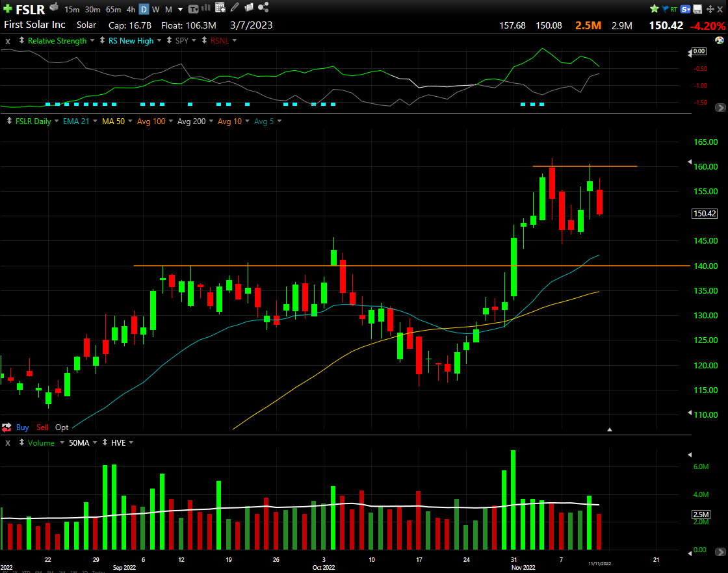
Task: Click the share chart icon
Action: tap(263, 7)
